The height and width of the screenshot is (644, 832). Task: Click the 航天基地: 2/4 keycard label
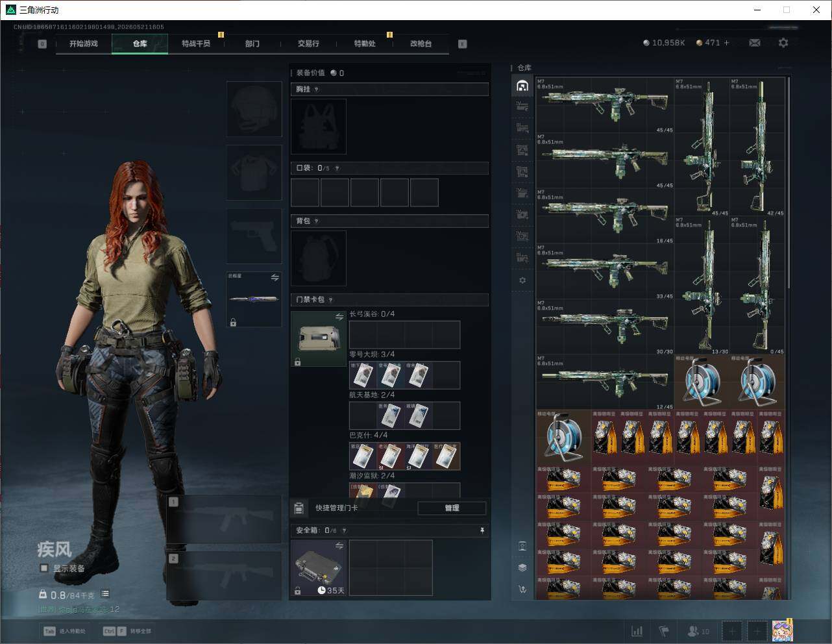point(372,395)
